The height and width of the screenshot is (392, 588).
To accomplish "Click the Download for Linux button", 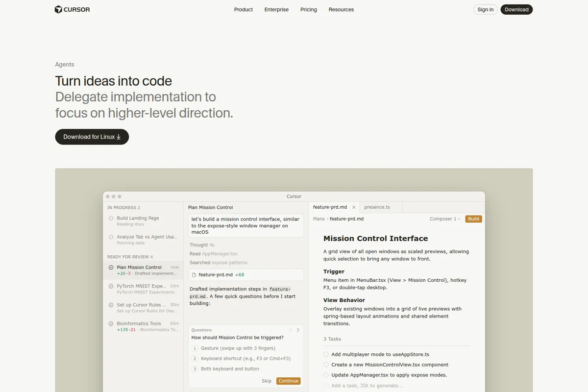I will 92,137.
